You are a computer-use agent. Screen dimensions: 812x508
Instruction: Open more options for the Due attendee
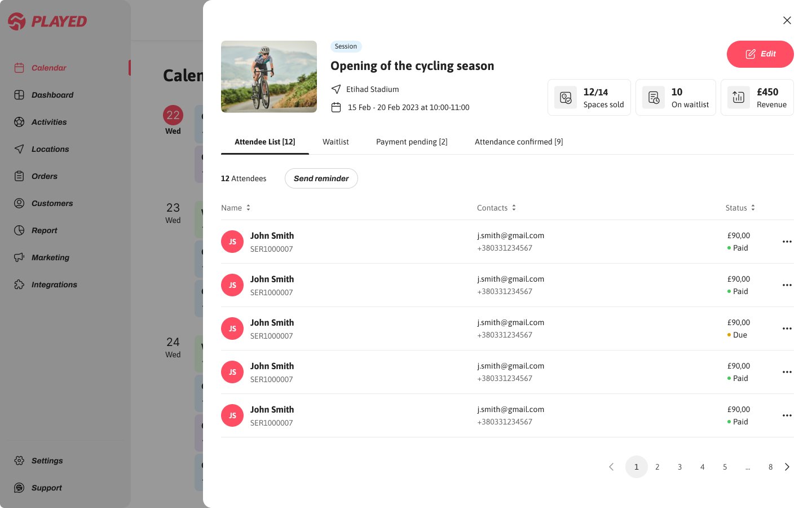(787, 329)
